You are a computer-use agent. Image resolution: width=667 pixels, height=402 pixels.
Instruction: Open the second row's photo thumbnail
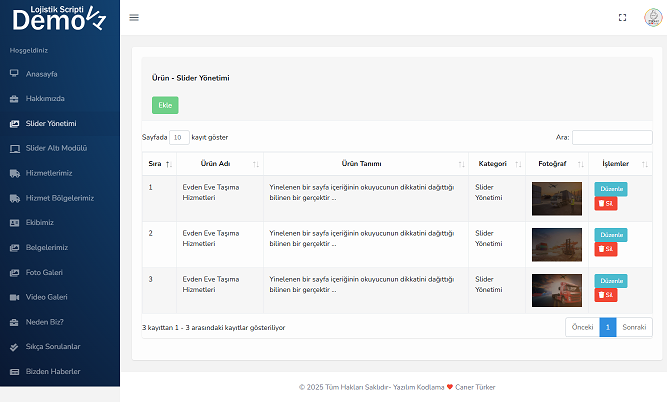(557, 243)
